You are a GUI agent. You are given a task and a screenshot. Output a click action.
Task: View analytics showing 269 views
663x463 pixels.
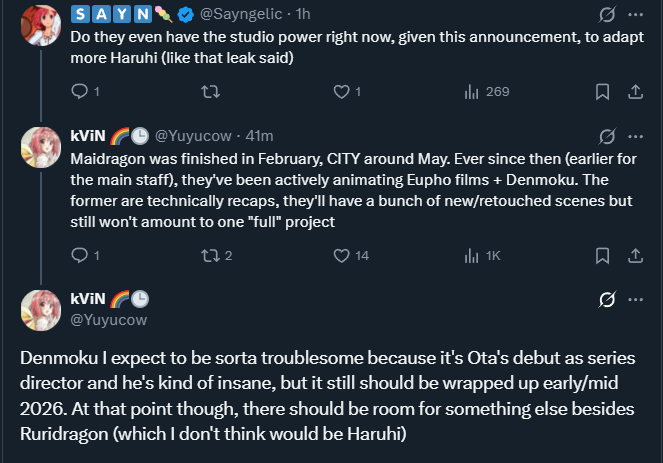click(473, 91)
